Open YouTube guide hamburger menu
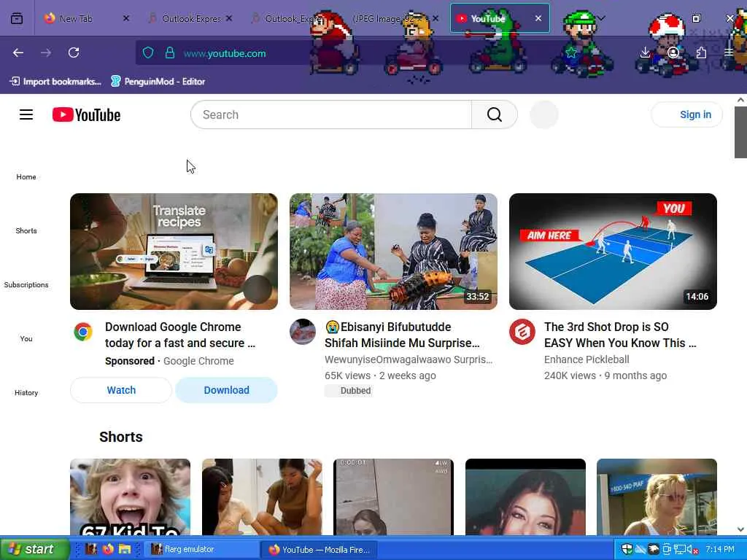747x560 pixels. (x=26, y=114)
